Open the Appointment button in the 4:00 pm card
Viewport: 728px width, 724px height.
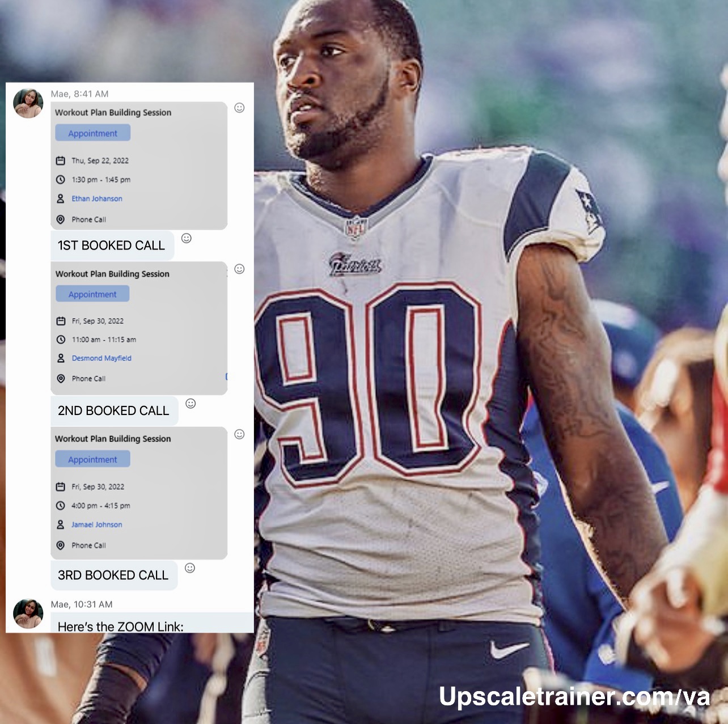pyautogui.click(x=92, y=459)
